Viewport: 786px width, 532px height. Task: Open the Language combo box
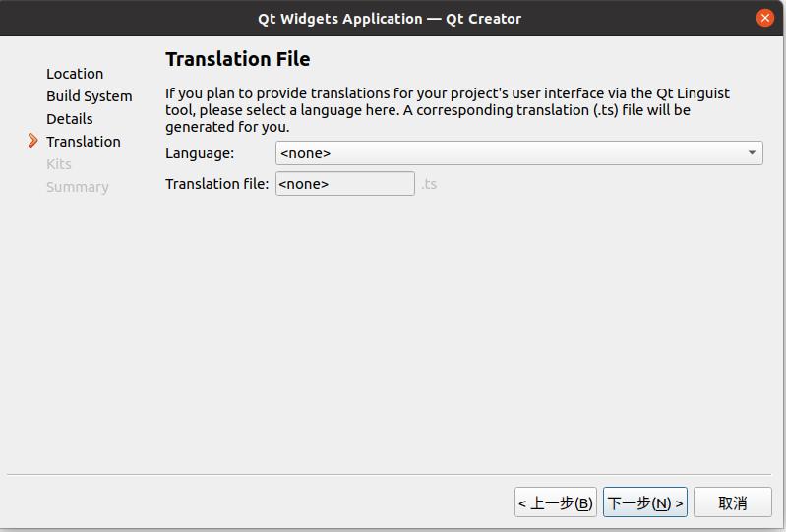point(512,153)
